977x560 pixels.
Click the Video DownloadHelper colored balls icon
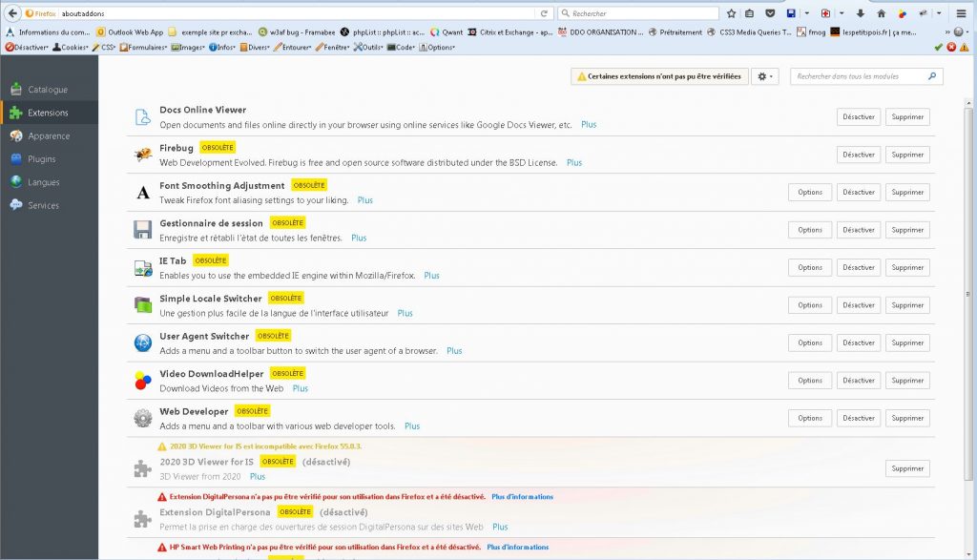tap(142, 381)
